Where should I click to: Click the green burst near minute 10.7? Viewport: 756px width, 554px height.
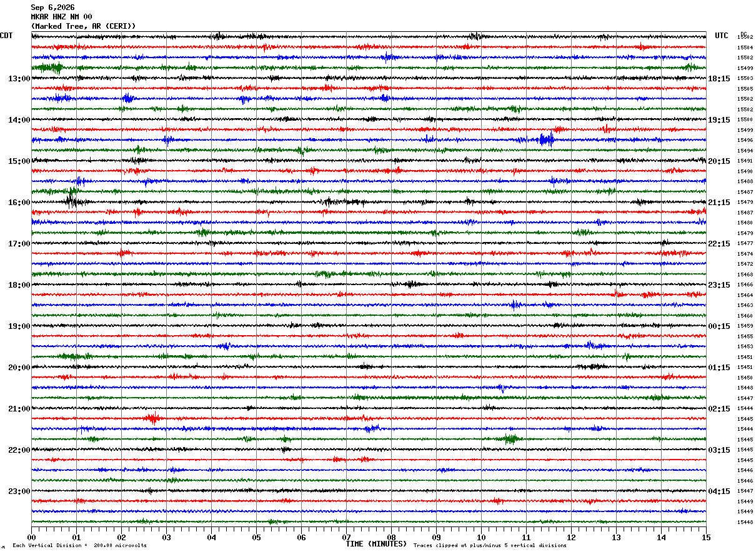pyautogui.click(x=510, y=438)
